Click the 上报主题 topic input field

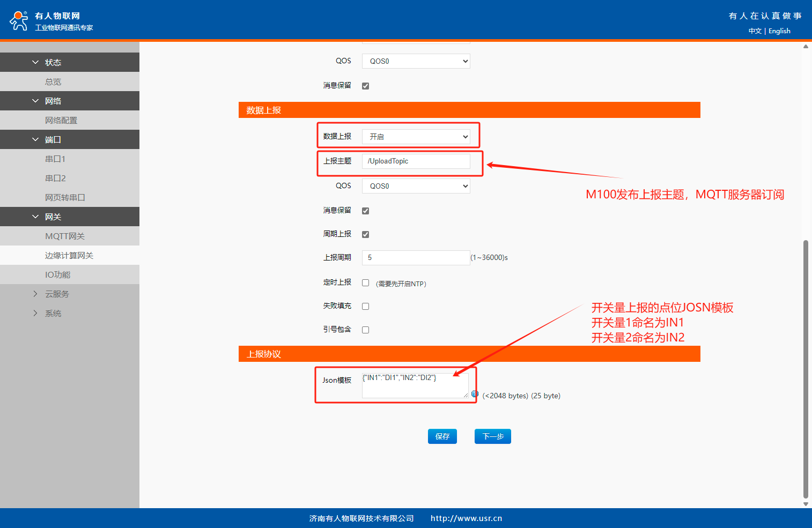(416, 161)
